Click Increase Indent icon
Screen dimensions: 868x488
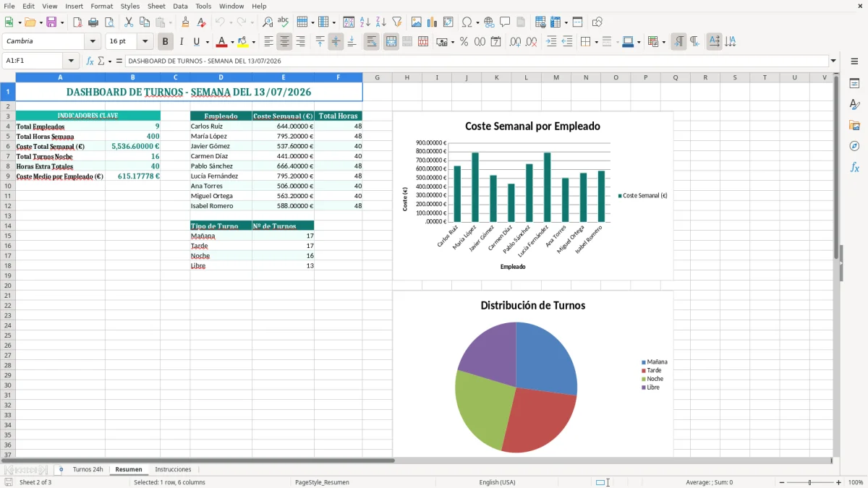(551, 42)
